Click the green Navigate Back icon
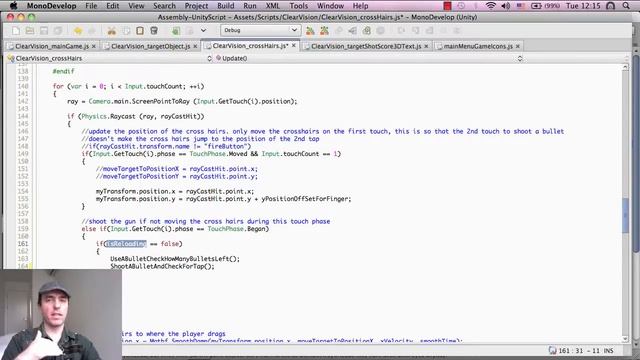640x360 pixels. tap(176, 31)
